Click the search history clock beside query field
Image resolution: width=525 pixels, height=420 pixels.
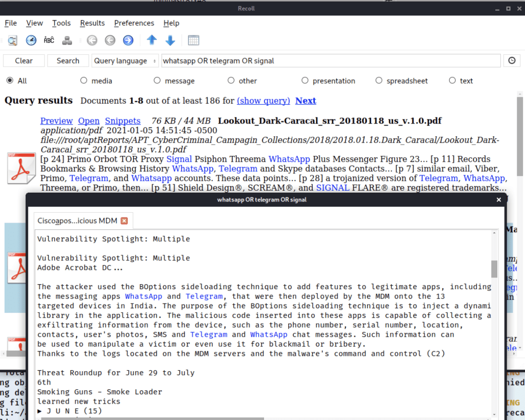click(x=511, y=61)
